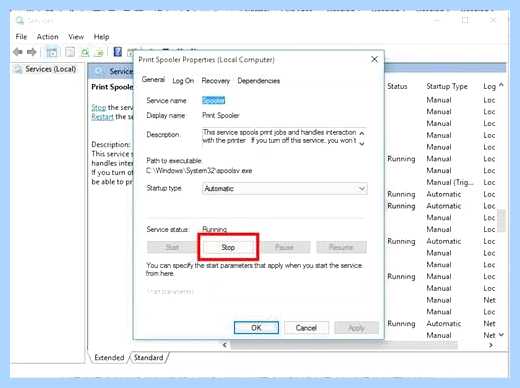The width and height of the screenshot is (520, 388).
Task: Click the greyed Start service button
Action: pos(172,247)
